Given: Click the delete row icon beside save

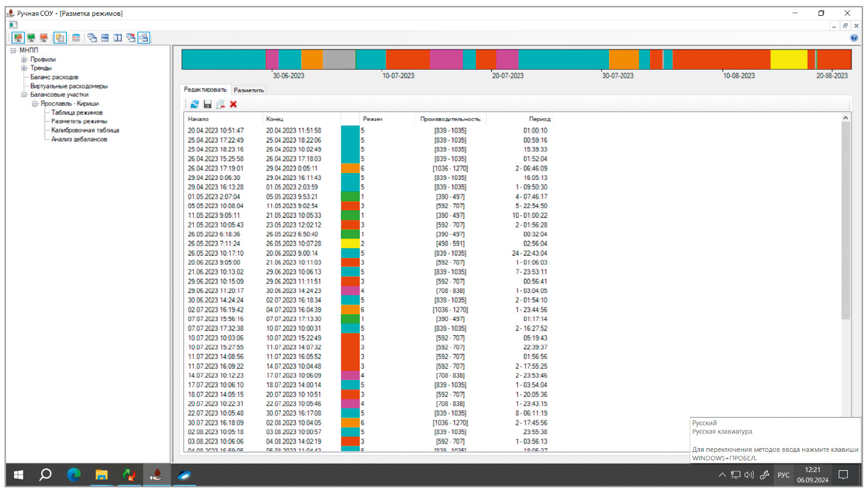Looking at the screenshot, I should tap(220, 105).
